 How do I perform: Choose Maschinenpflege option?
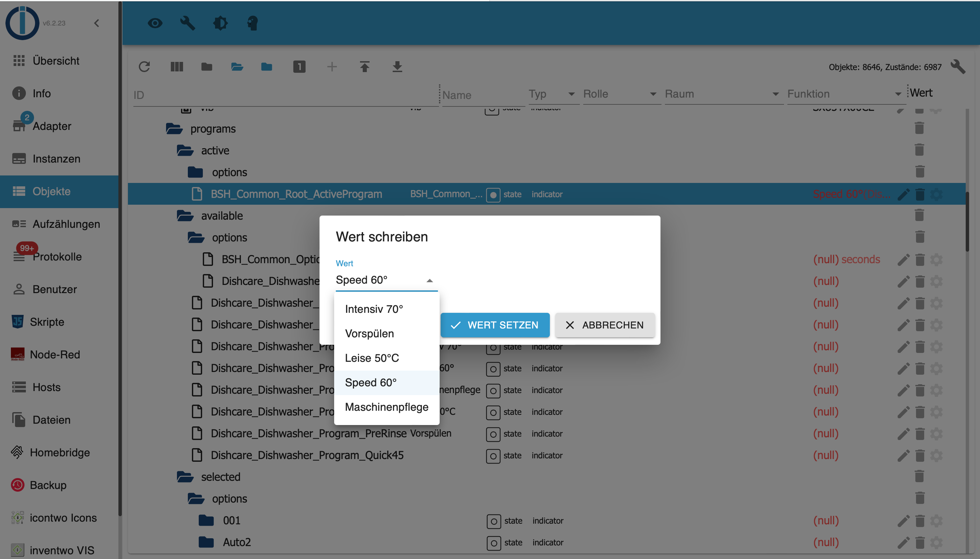(387, 407)
